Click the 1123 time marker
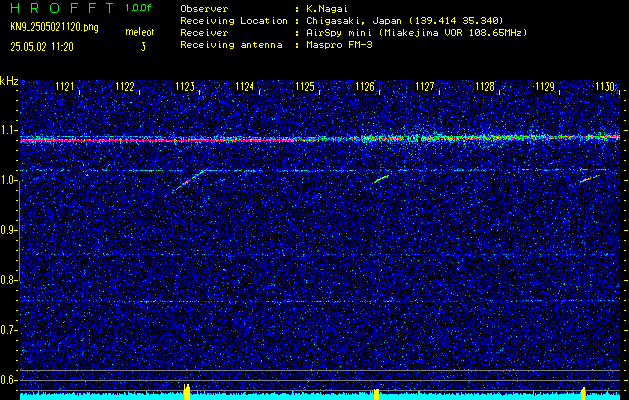The width and height of the screenshot is (629, 400). [185, 87]
